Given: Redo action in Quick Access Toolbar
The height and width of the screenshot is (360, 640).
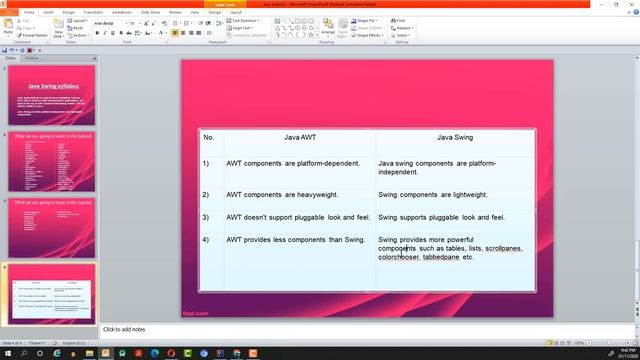Looking at the screenshot, I should click(x=22, y=50).
